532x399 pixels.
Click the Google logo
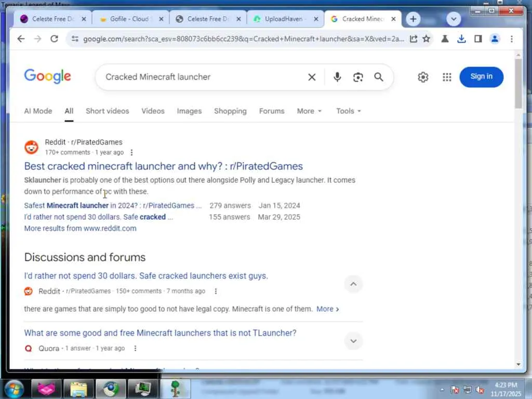(47, 76)
